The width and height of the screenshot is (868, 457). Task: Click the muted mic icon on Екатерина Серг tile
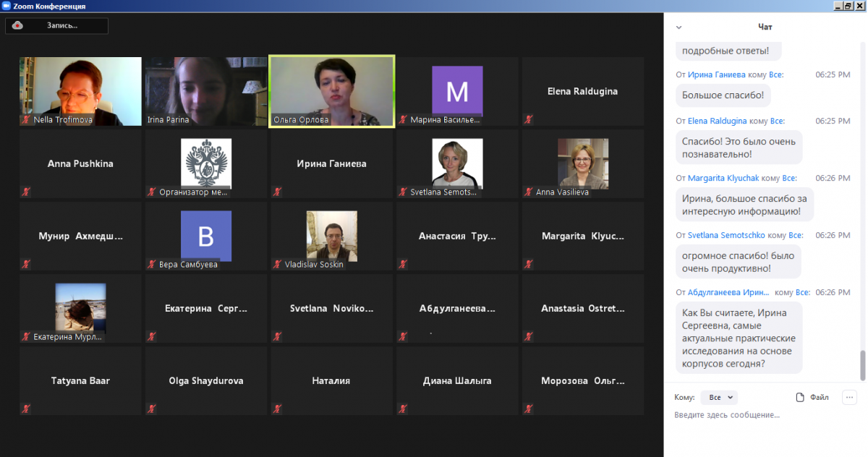153,337
